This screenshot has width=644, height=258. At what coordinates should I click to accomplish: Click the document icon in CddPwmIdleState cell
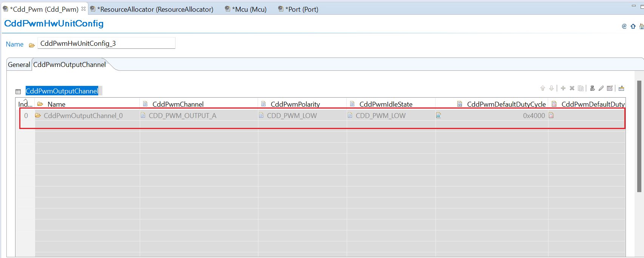[350, 115]
